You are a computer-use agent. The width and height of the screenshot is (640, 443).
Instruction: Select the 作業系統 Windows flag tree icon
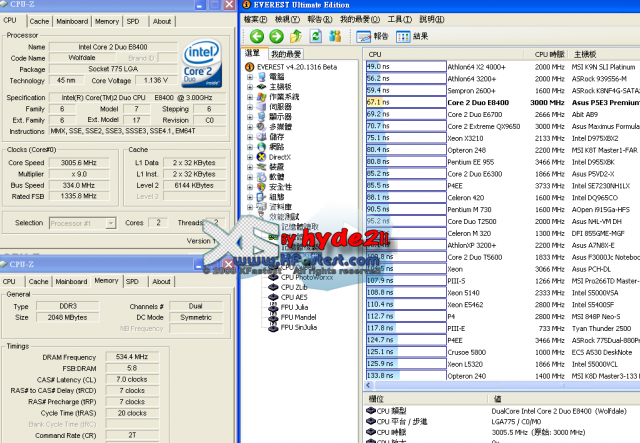coord(262,97)
